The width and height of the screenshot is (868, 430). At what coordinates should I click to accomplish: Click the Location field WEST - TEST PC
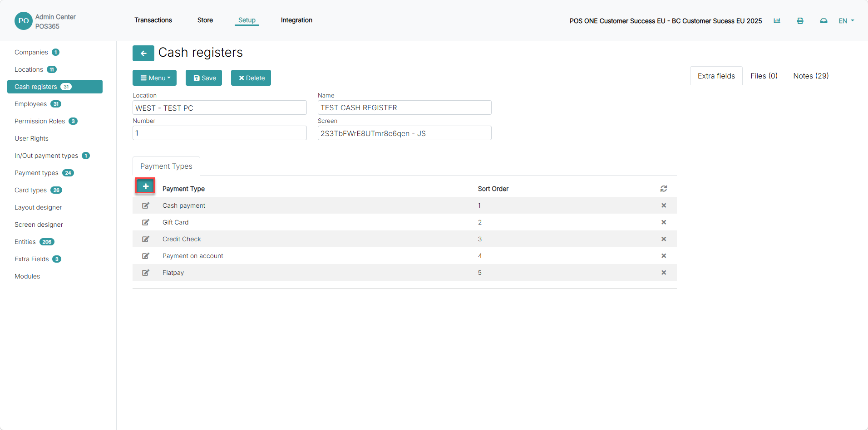pyautogui.click(x=220, y=107)
